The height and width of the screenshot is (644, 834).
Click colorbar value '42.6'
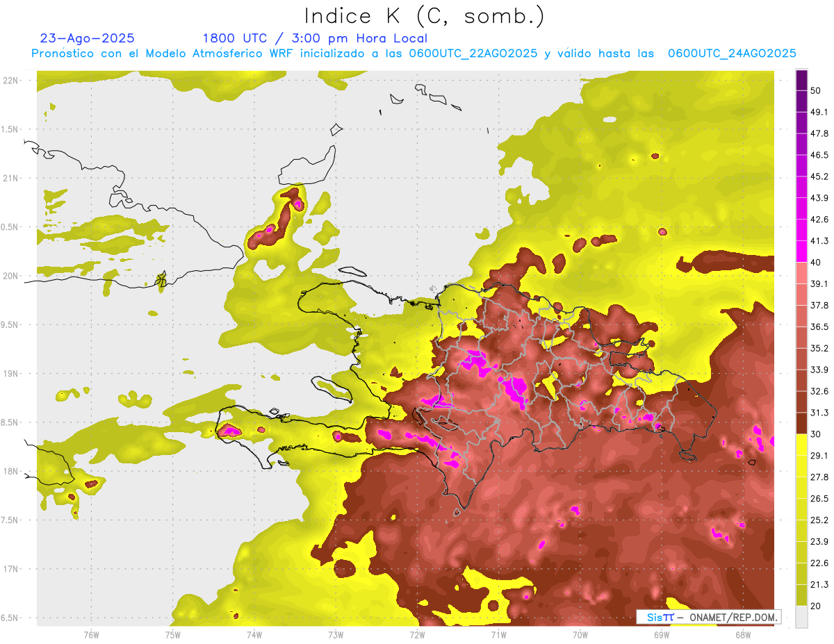(x=819, y=220)
